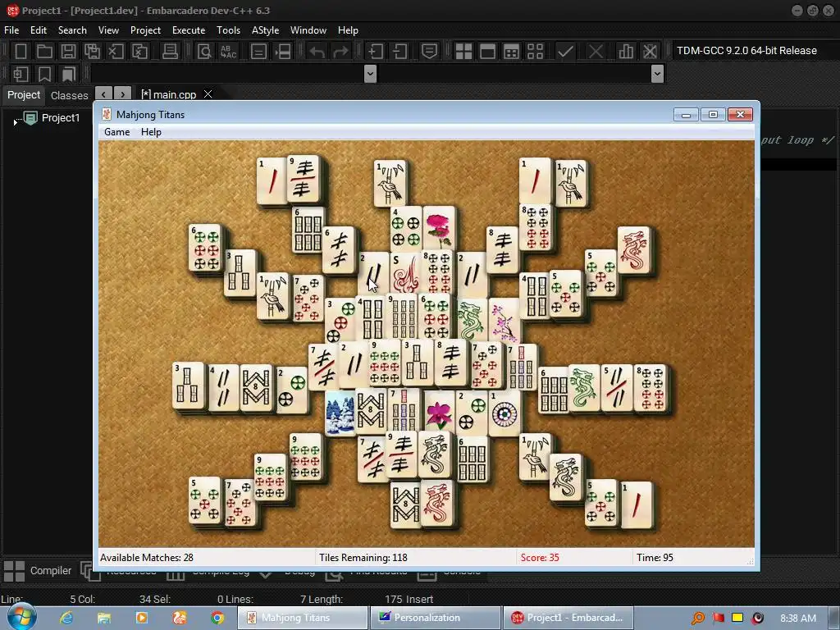Click the Compile (four squares) icon
The width and height of the screenshot is (840, 630).
pos(463,52)
